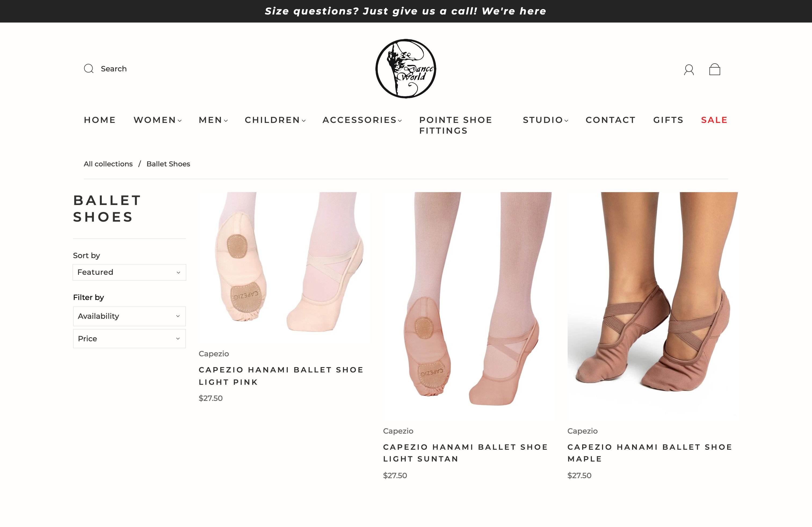Image resolution: width=812 pixels, height=527 pixels.
Task: Go to the Home menu item
Action: click(100, 120)
